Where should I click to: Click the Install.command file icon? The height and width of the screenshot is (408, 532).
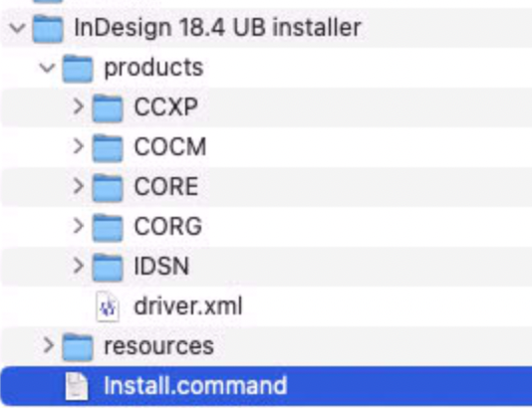click(77, 386)
